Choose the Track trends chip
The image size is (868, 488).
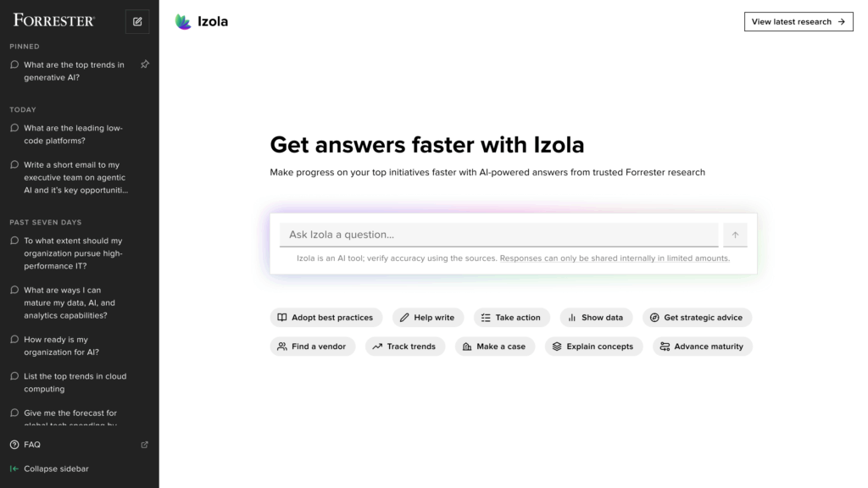pos(405,347)
